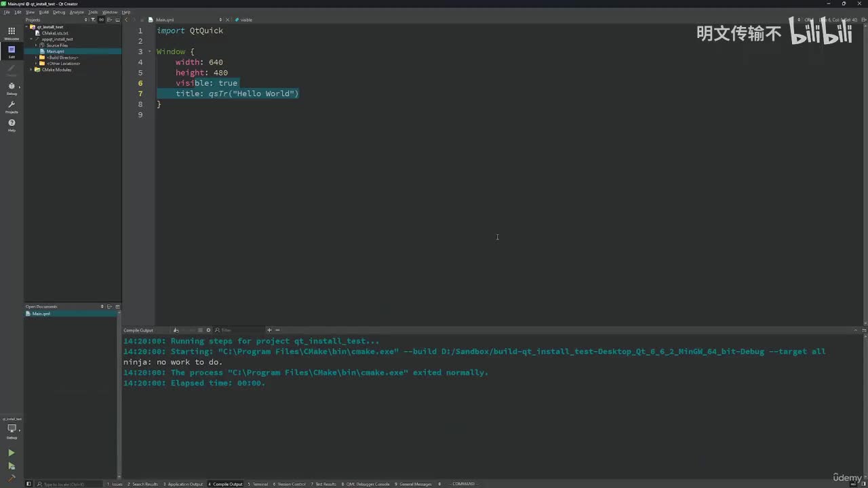Click the Compile Output filter field
This screenshot has height=488, width=868.
pyautogui.click(x=239, y=330)
